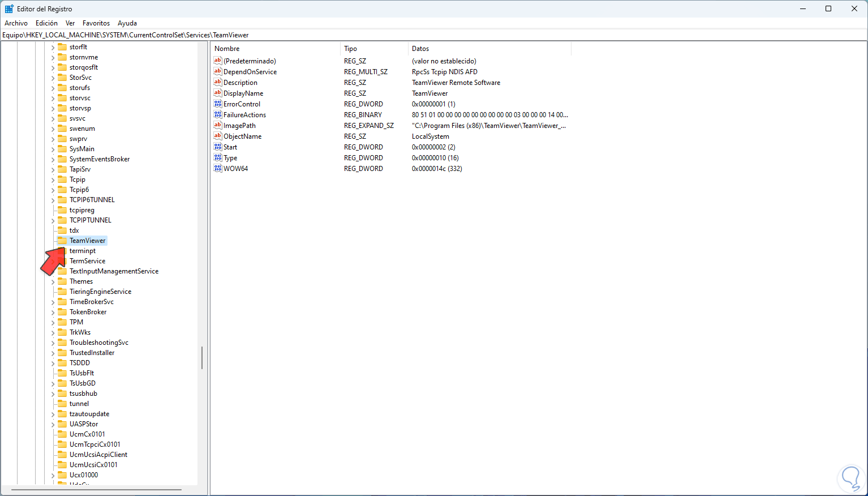868x496 pixels.
Task: Click the registry path address bar
Action: (434, 35)
